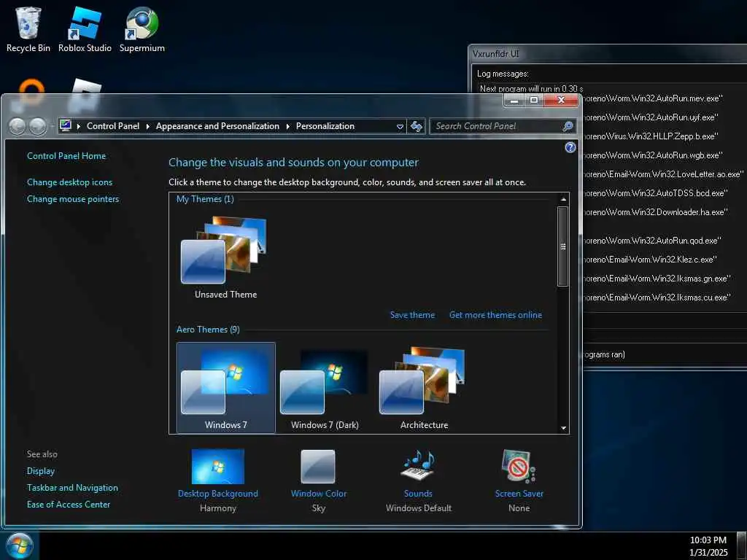Click the Show desktop button

click(741, 546)
